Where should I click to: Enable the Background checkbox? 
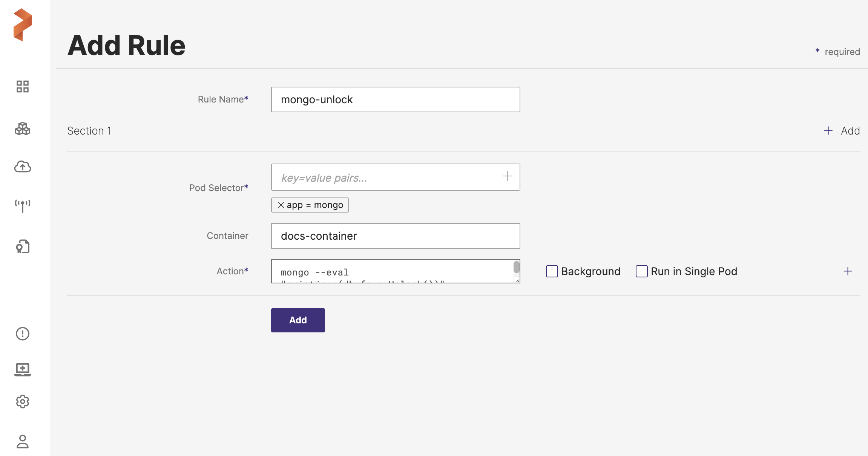coord(552,271)
